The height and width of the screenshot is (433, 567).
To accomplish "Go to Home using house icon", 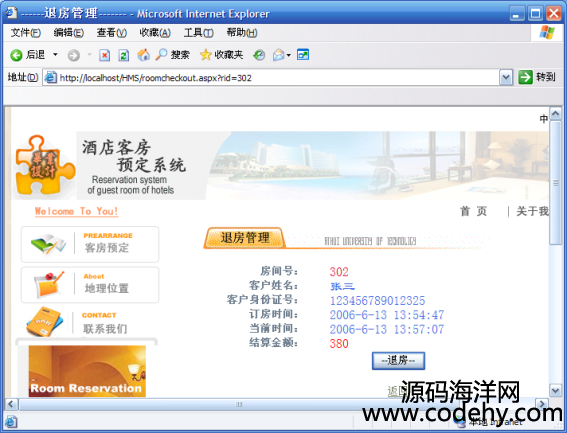I will pos(144,55).
